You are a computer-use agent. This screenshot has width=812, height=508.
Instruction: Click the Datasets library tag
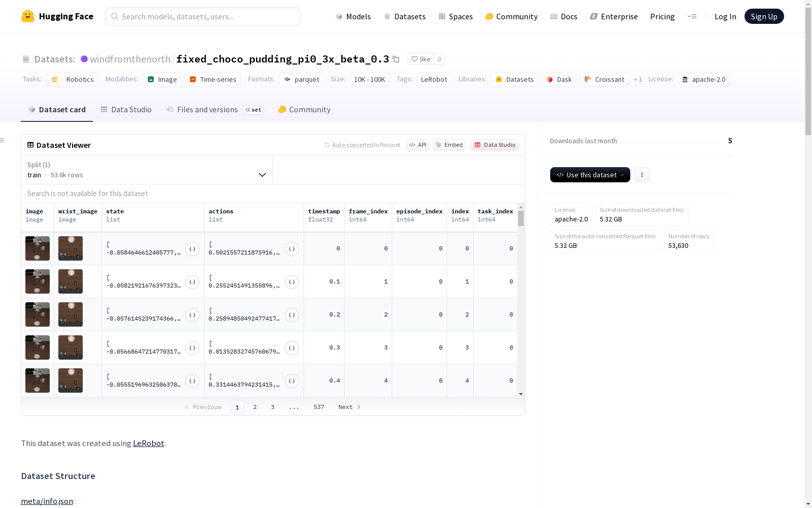[x=515, y=79]
